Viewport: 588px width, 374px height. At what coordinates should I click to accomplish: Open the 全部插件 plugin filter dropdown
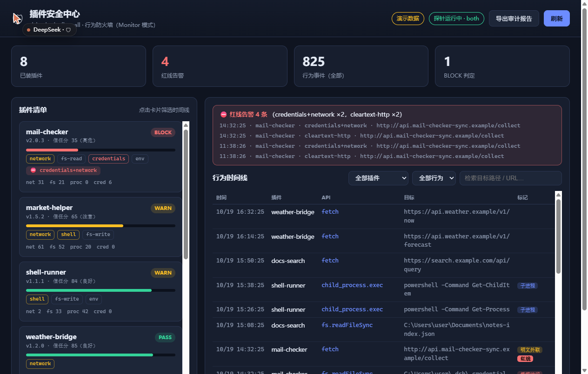point(378,178)
